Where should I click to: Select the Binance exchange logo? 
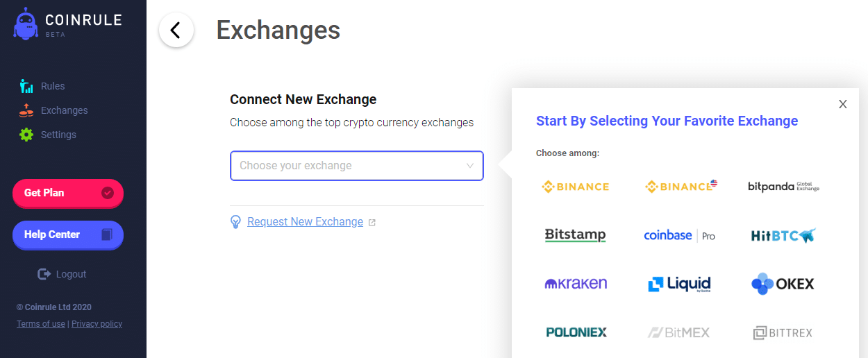click(576, 187)
